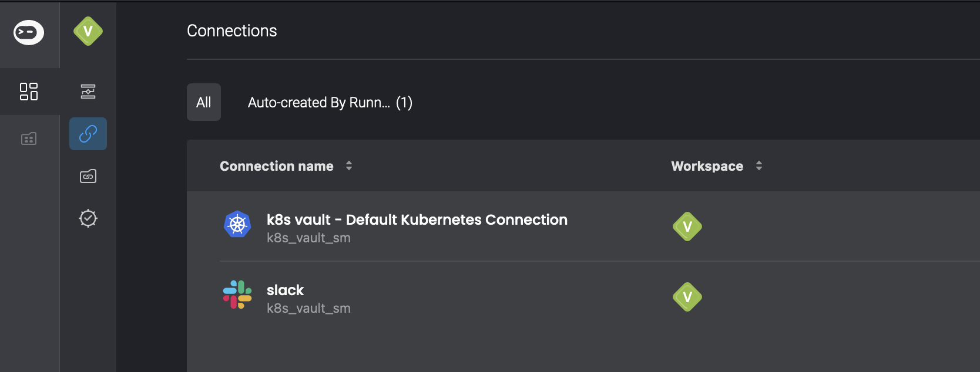The width and height of the screenshot is (980, 372).
Task: Click workspace V badge in slack row
Action: pyautogui.click(x=687, y=297)
